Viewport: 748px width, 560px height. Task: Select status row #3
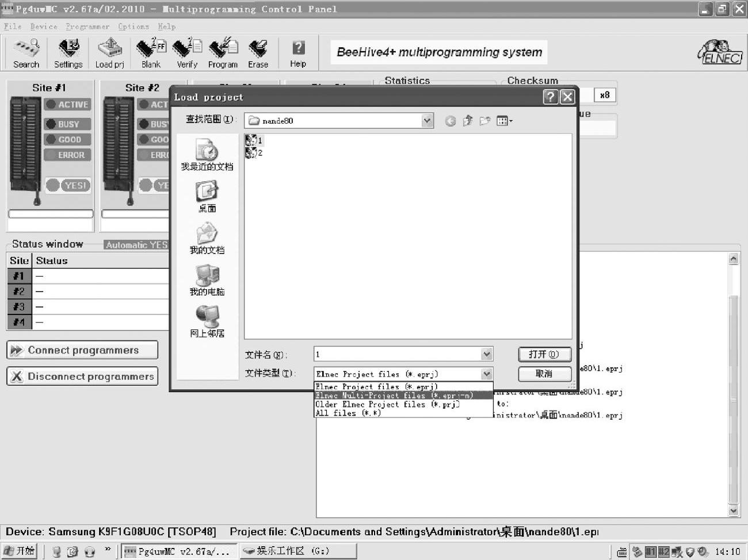coord(88,307)
